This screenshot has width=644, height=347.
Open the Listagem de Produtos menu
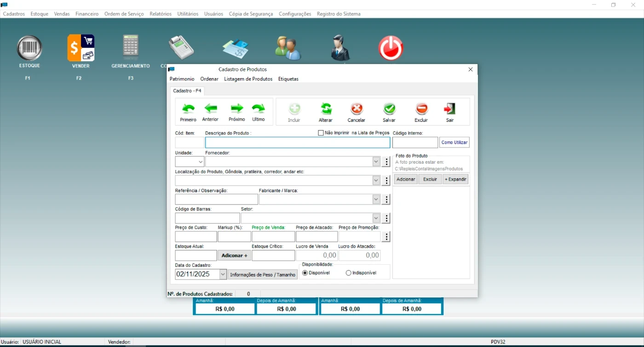tap(248, 79)
